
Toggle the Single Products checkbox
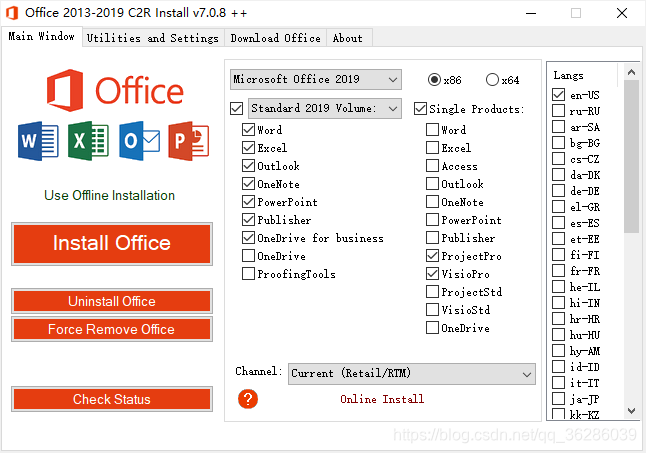pos(420,109)
